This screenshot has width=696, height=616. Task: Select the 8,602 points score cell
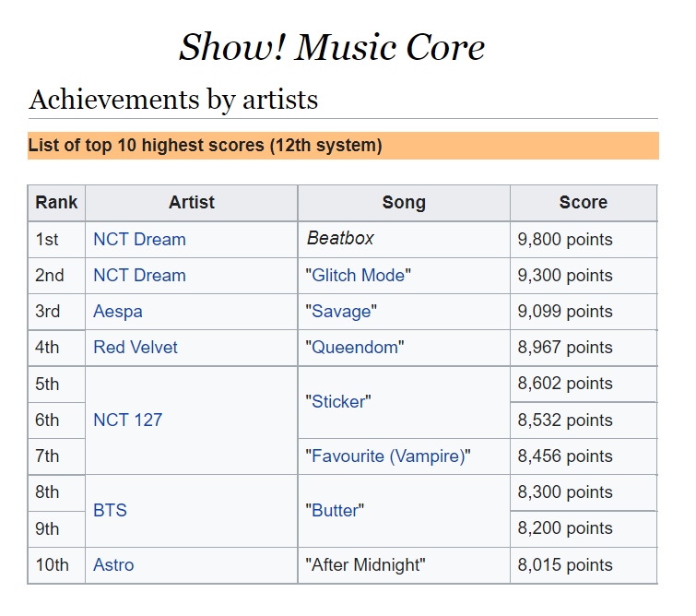pos(584,385)
